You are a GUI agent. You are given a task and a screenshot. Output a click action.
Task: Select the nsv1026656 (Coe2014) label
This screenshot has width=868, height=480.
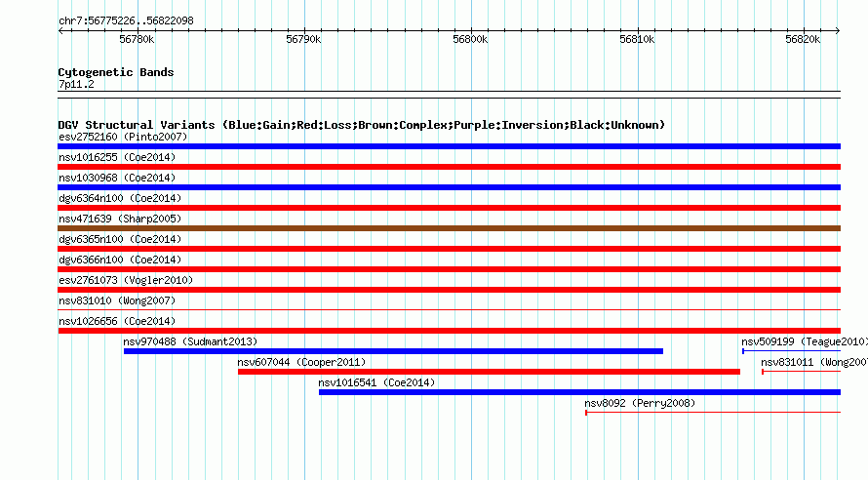[x=117, y=321]
